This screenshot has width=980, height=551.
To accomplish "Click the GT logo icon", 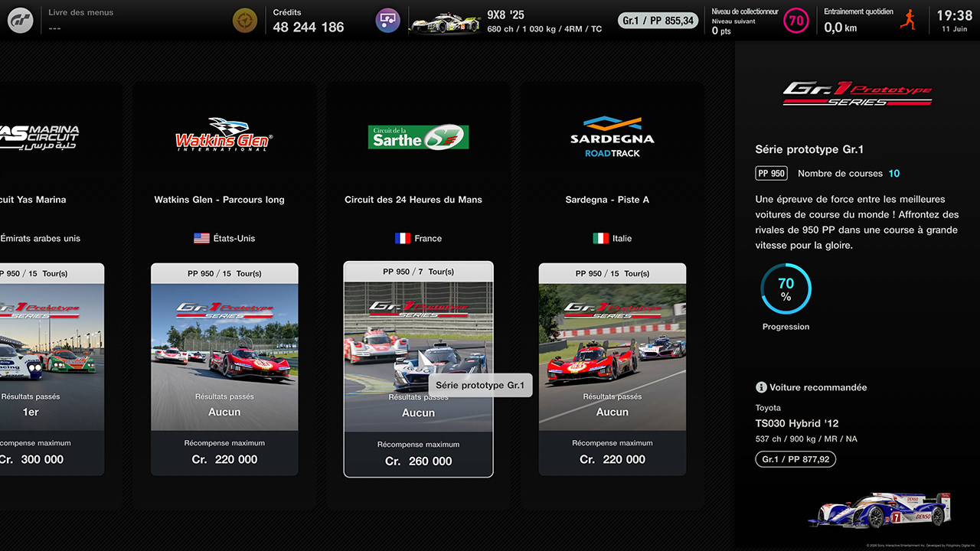I will click(x=21, y=20).
